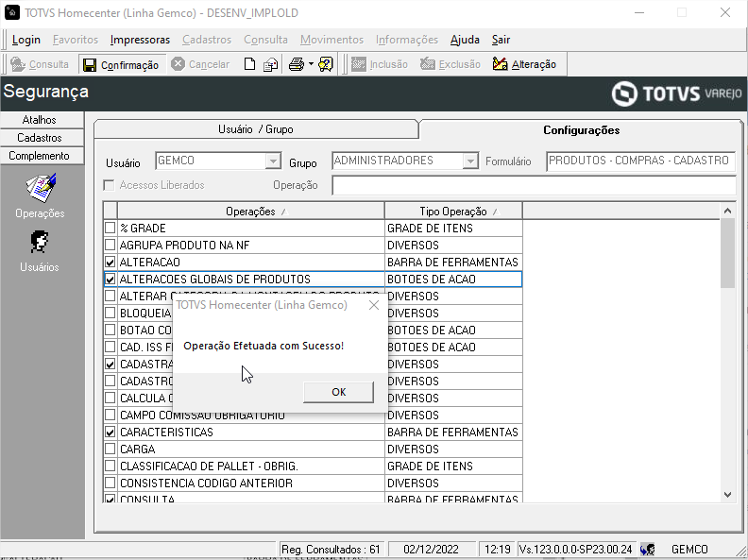The height and width of the screenshot is (560, 748).
Task: Click the Operação text field
Action: click(534, 185)
